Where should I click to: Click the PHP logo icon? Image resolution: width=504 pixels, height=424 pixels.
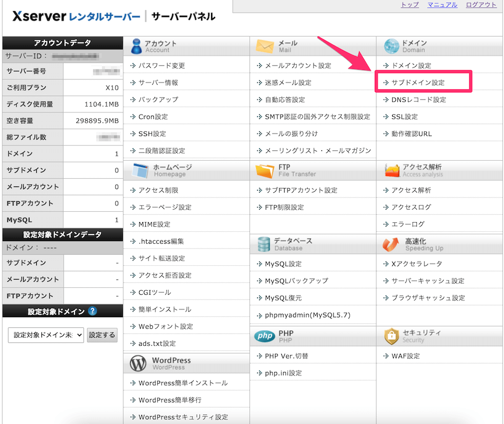click(265, 336)
